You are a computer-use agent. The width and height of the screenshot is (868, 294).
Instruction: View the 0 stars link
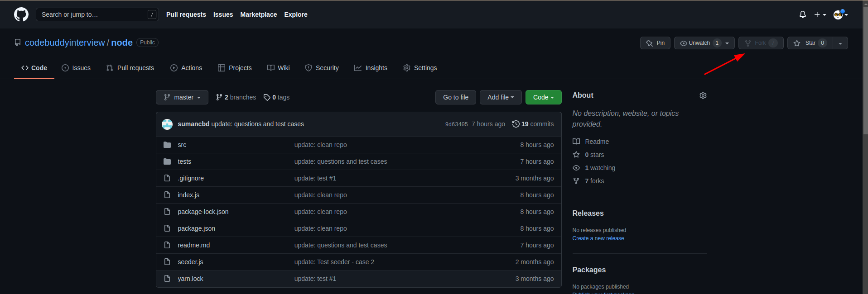coord(588,155)
